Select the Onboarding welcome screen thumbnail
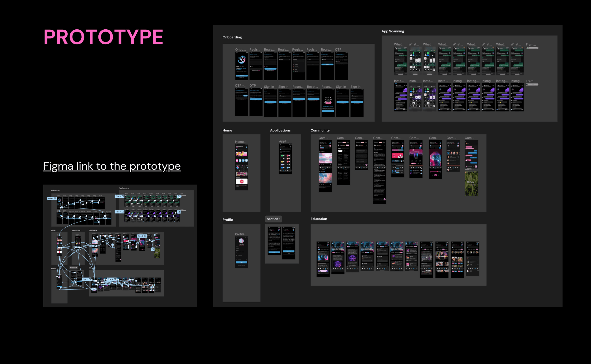 point(241,66)
